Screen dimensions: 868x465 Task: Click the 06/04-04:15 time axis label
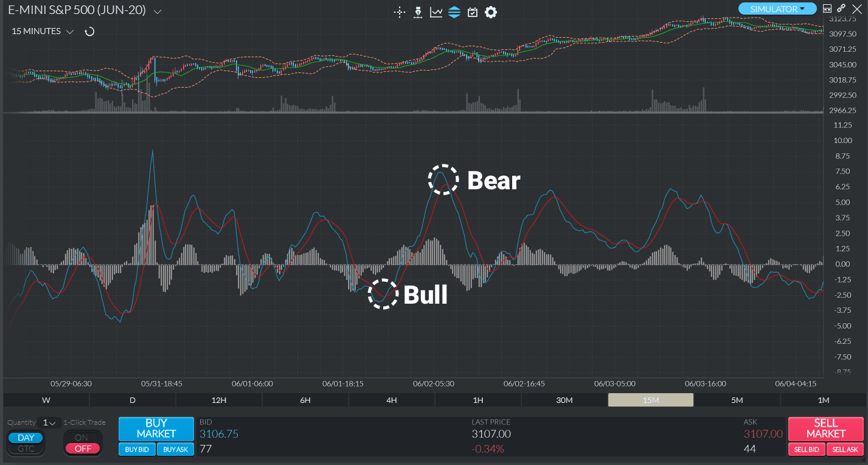tap(796, 384)
